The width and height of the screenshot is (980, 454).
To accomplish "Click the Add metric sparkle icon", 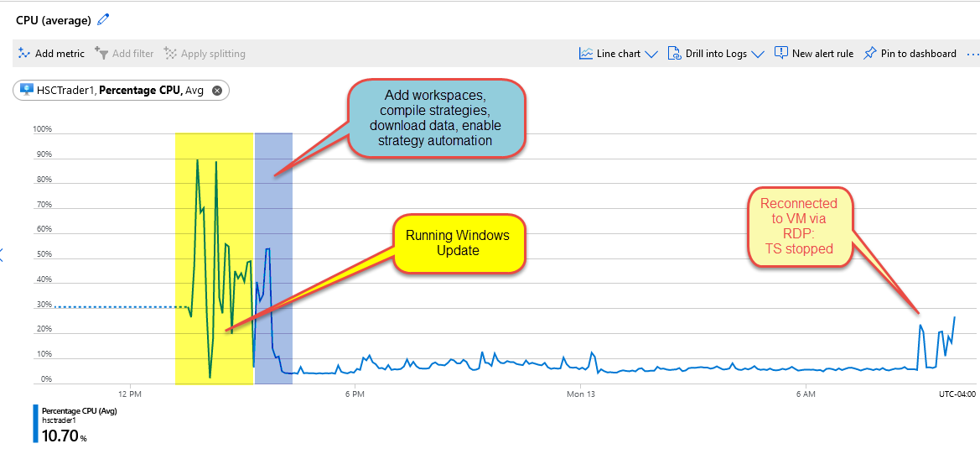I will pos(23,53).
